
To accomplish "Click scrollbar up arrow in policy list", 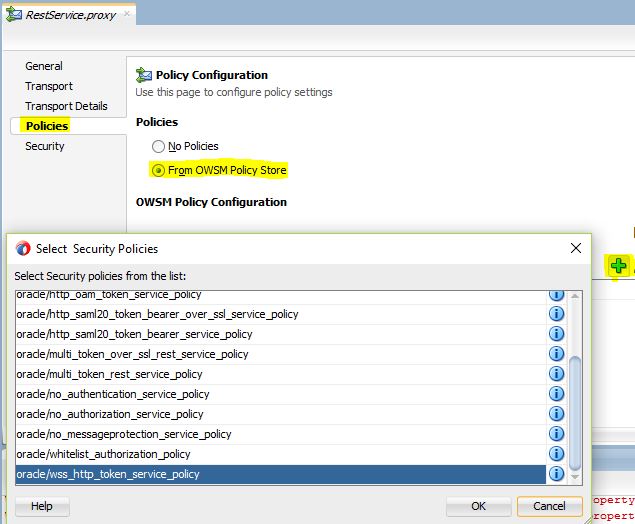I will 575,296.
